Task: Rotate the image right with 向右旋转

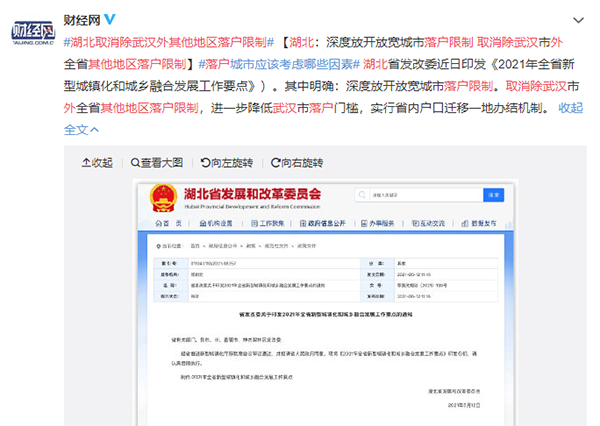Action: tap(297, 163)
